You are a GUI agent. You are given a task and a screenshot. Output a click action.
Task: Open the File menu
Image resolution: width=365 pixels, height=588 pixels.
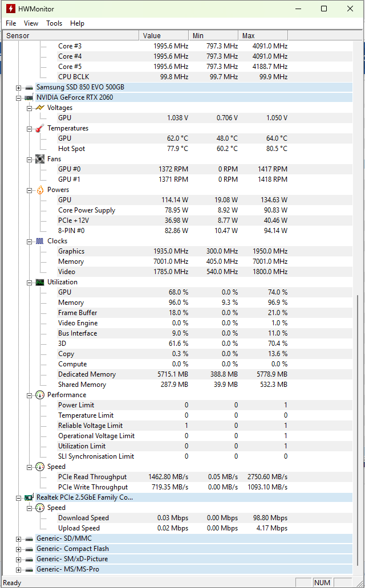coord(11,23)
